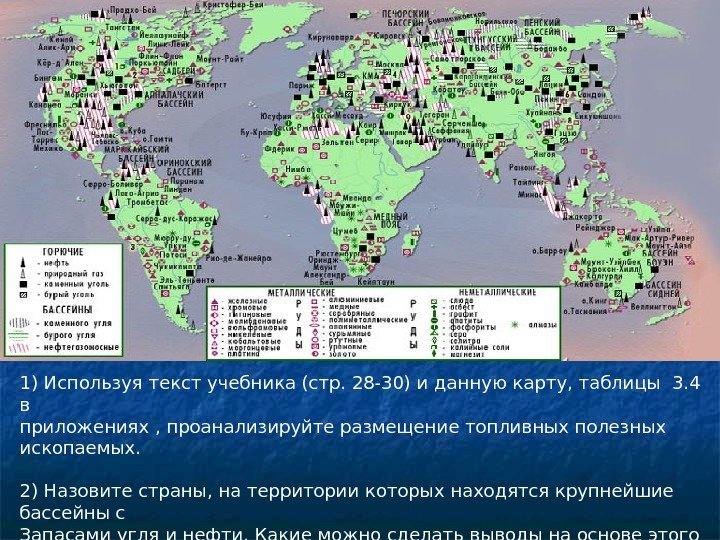Click the "ПЕЧОРСКИЙ БАССЕЙН" map label
The image size is (720, 540).
pos(407,18)
